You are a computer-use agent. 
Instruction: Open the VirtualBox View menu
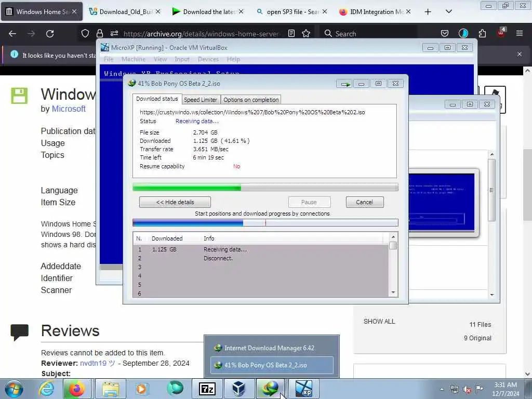pyautogui.click(x=160, y=59)
